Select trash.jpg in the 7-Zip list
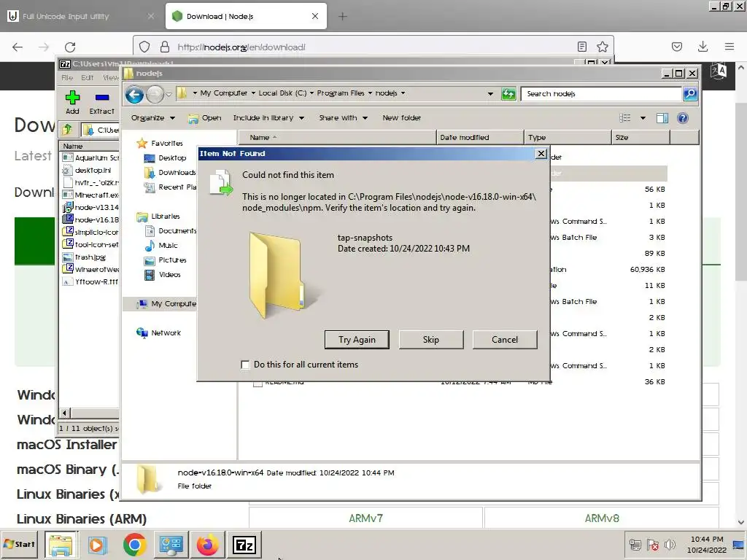Image resolution: width=747 pixels, height=560 pixels. point(85,257)
